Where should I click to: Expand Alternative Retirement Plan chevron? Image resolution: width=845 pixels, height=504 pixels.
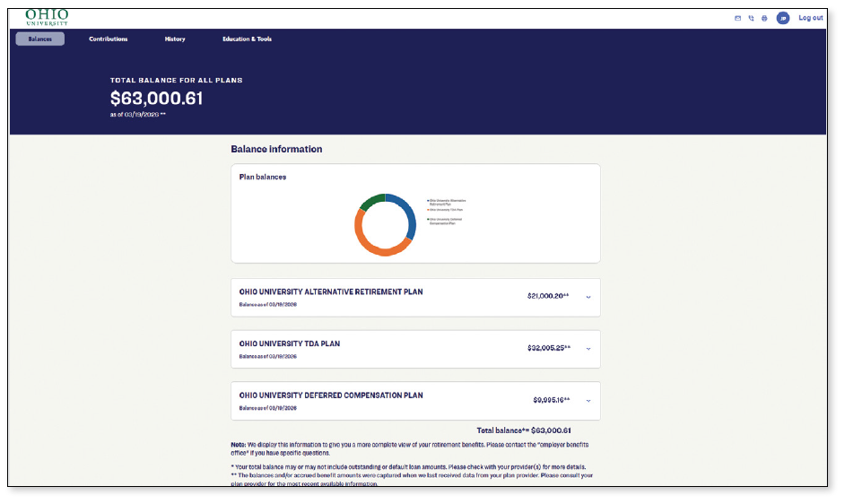tap(588, 297)
